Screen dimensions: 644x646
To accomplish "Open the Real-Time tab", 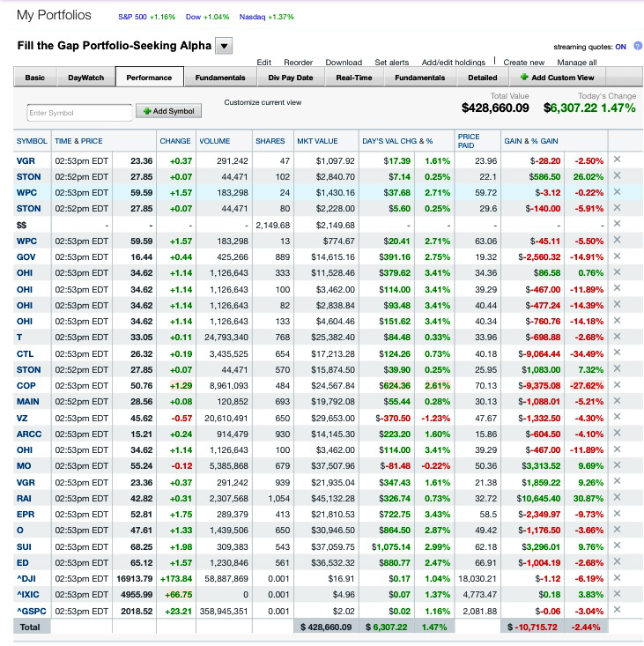I will (354, 78).
